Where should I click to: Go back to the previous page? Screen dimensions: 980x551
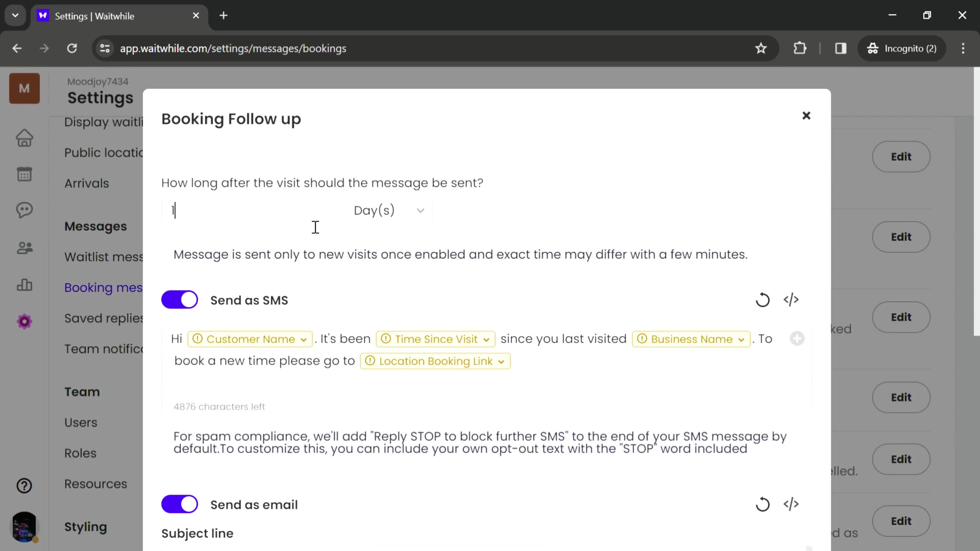pos(17,48)
